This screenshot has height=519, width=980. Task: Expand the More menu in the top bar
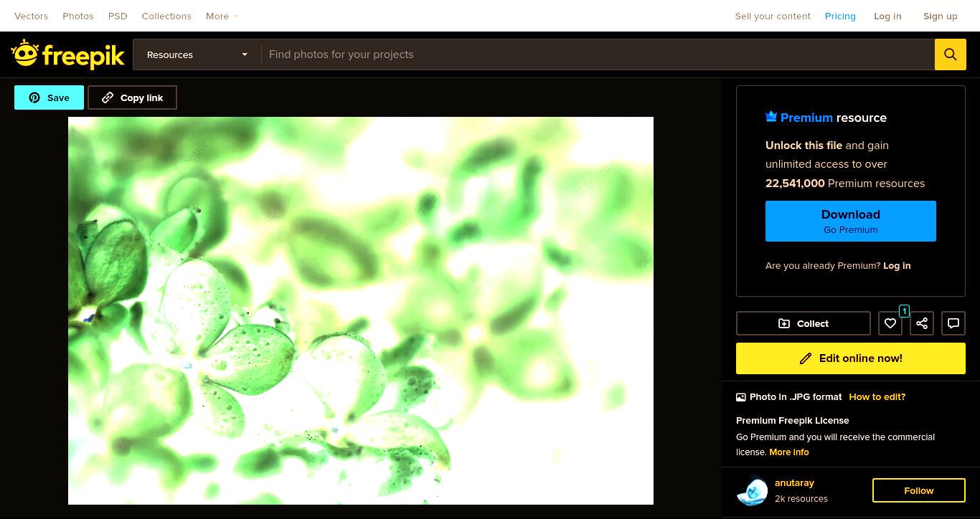pos(222,16)
